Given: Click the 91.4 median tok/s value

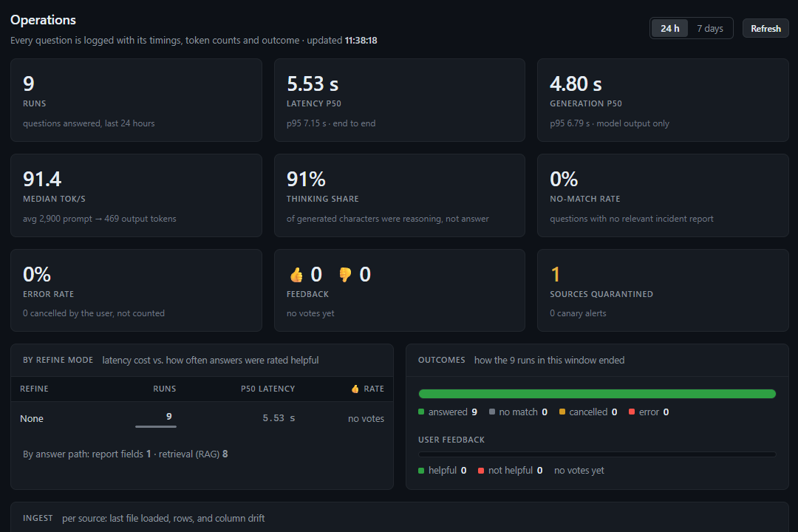Looking at the screenshot, I should [42, 180].
